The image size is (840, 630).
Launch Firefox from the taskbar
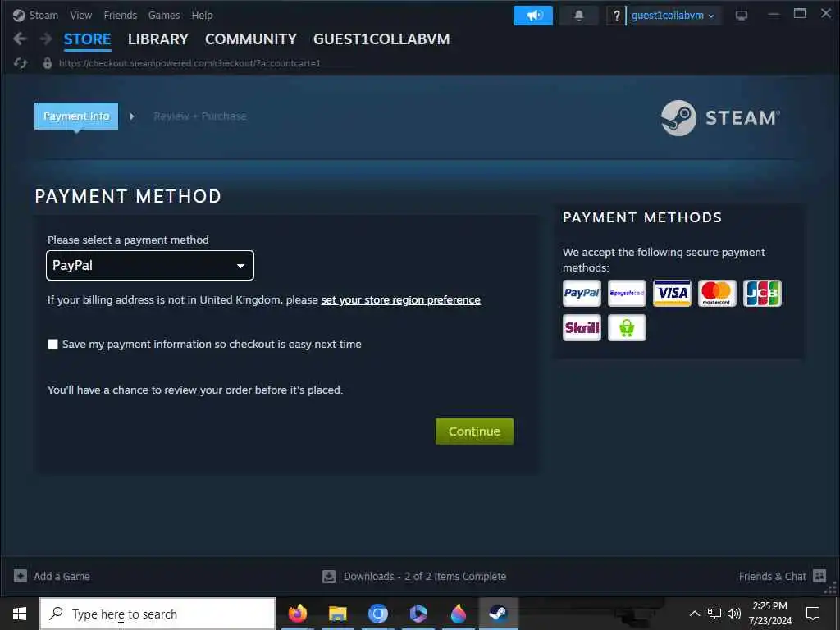click(298, 614)
